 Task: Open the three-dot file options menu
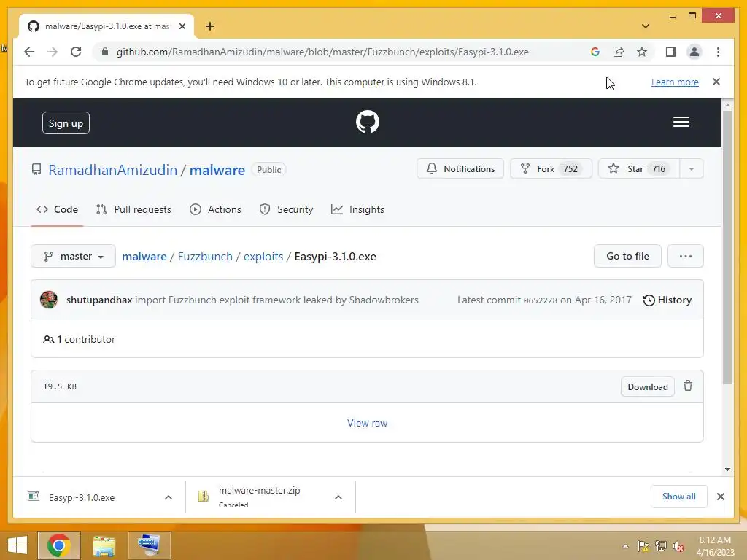pos(686,256)
